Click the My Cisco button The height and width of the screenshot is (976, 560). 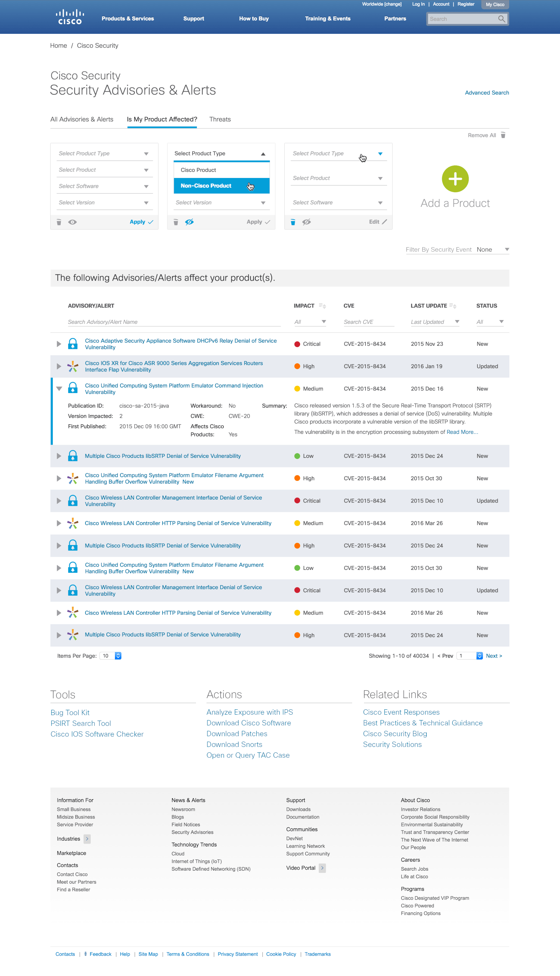(x=495, y=5)
